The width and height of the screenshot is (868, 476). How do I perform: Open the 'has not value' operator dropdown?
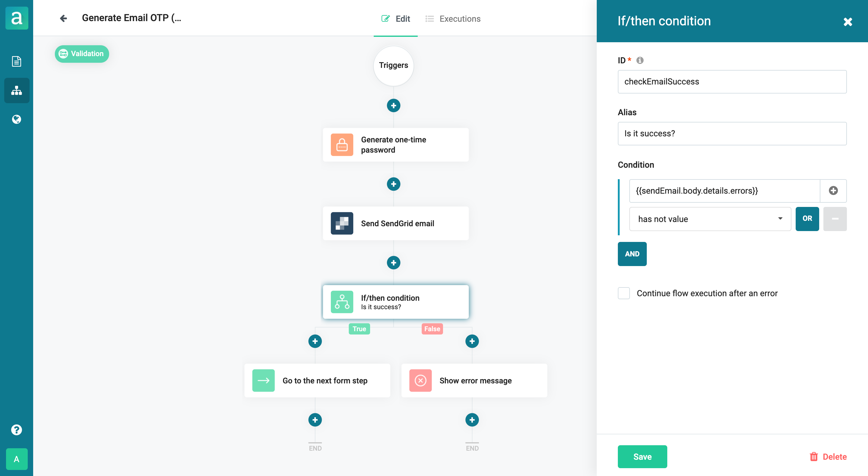point(710,219)
